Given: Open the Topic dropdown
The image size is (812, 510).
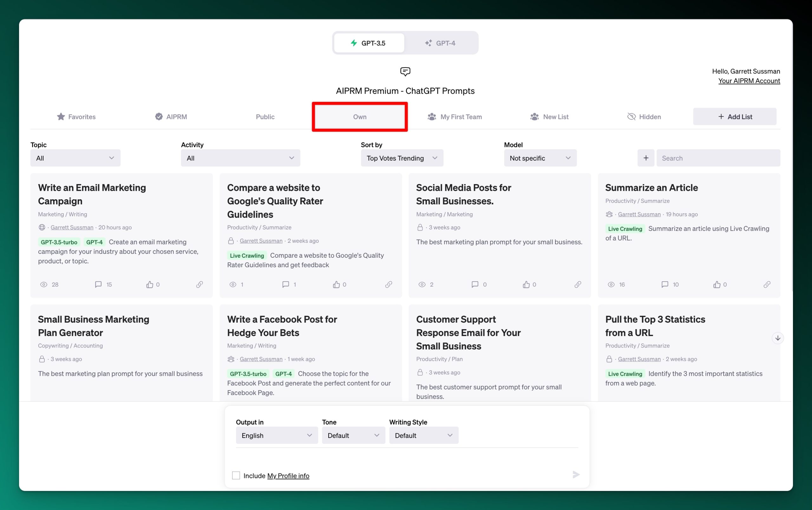Looking at the screenshot, I should point(75,158).
